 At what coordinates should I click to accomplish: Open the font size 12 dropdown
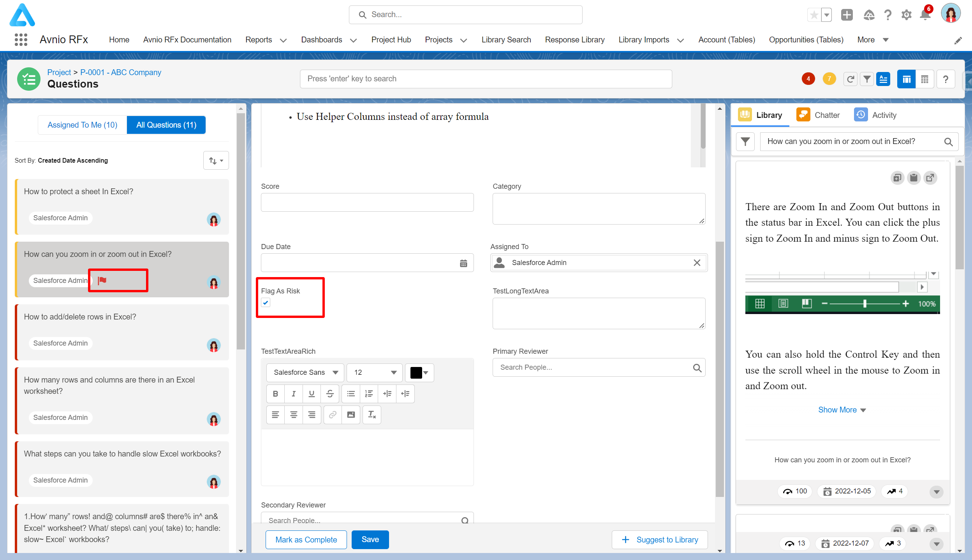375,373
